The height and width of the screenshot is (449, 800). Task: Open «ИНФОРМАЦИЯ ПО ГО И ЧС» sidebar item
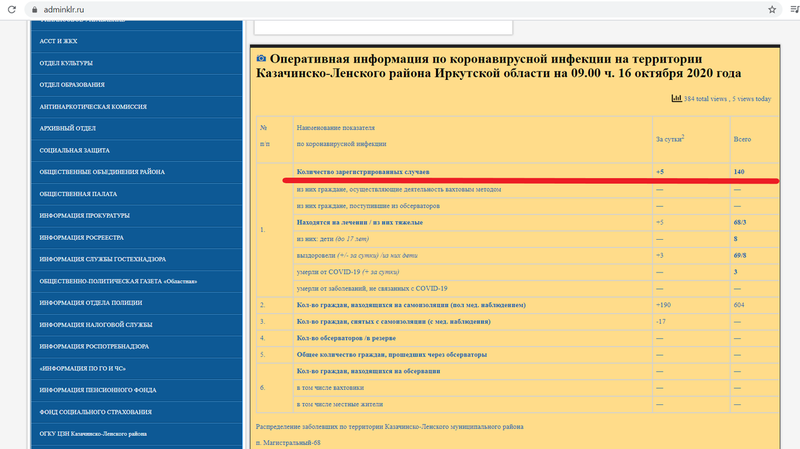137,368
